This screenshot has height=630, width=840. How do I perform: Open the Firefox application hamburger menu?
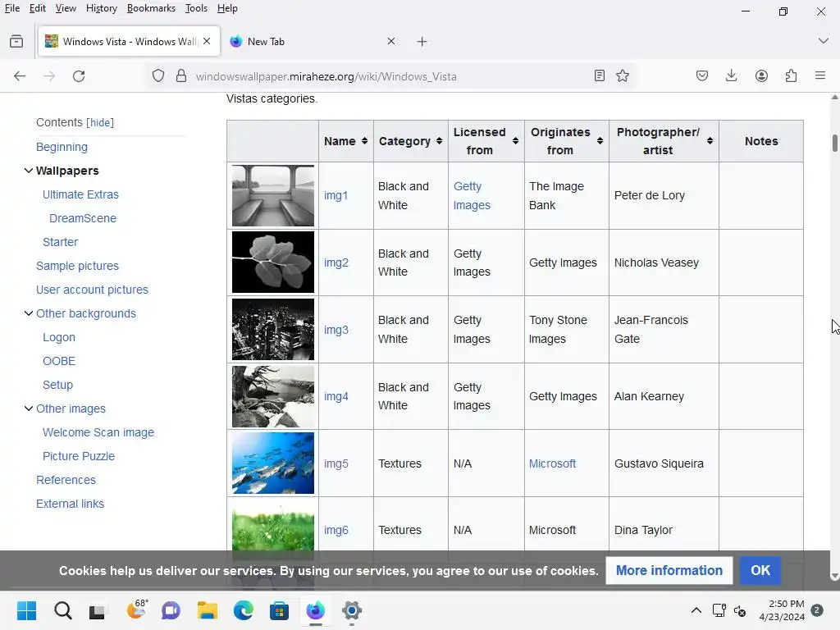tap(820, 76)
